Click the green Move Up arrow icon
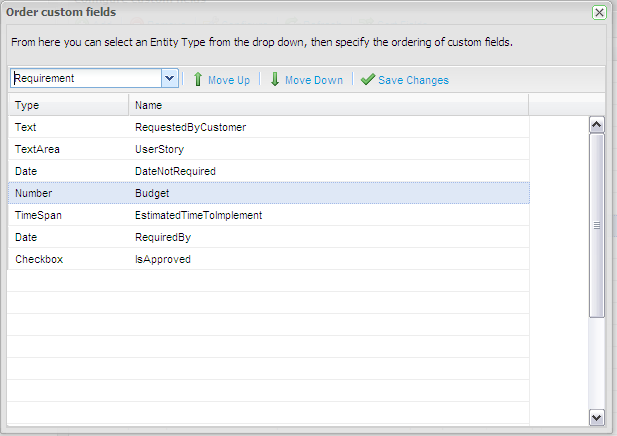 click(198, 79)
